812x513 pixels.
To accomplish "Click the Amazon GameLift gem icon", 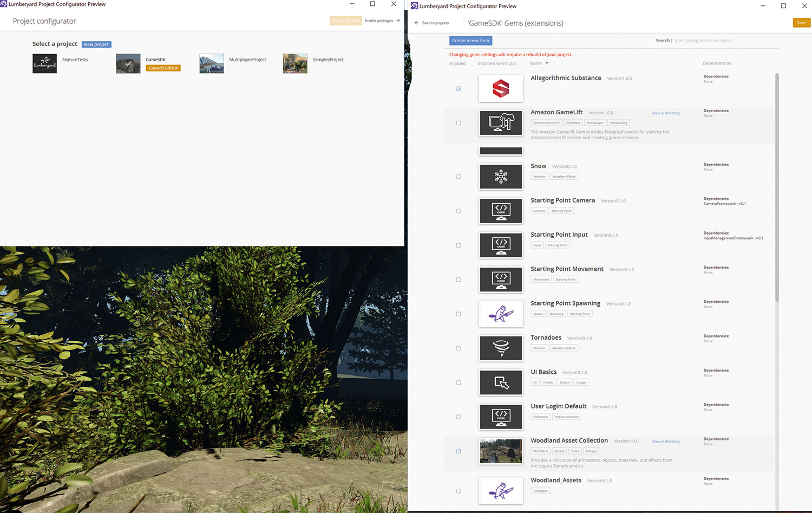I will pos(501,122).
